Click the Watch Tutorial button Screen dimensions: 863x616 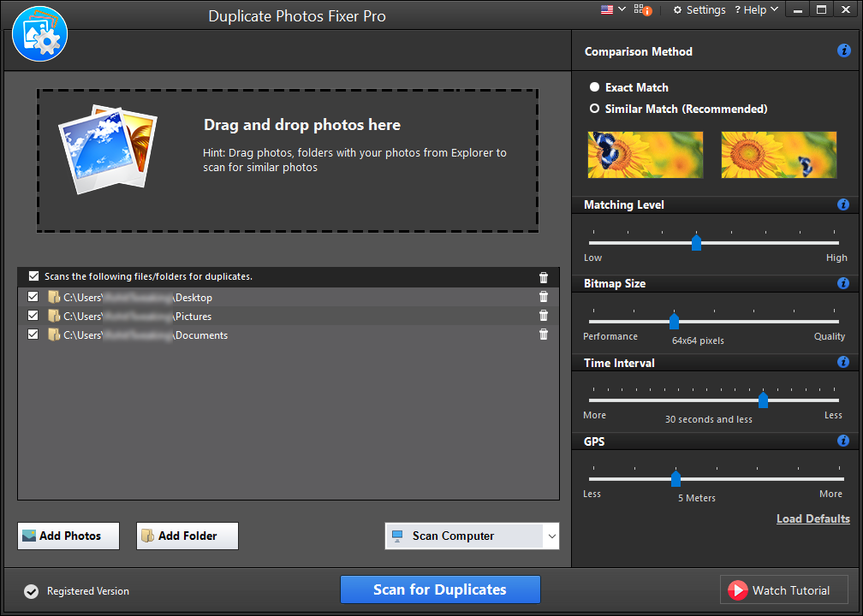coord(783,590)
